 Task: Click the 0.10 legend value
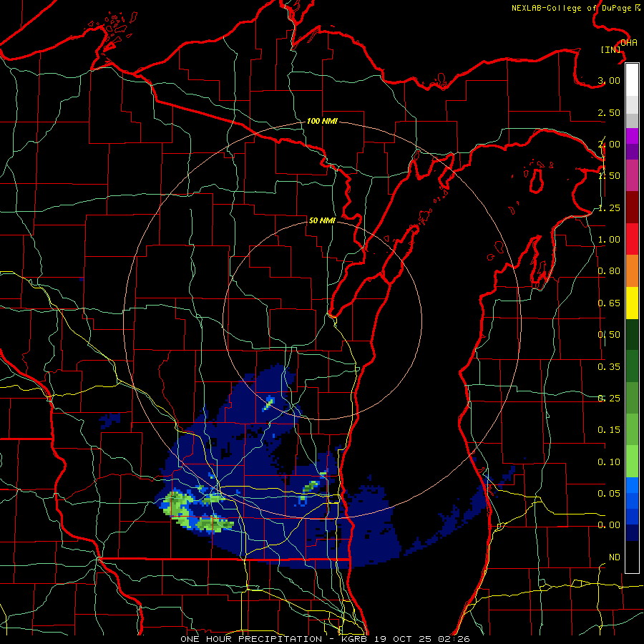click(x=609, y=462)
